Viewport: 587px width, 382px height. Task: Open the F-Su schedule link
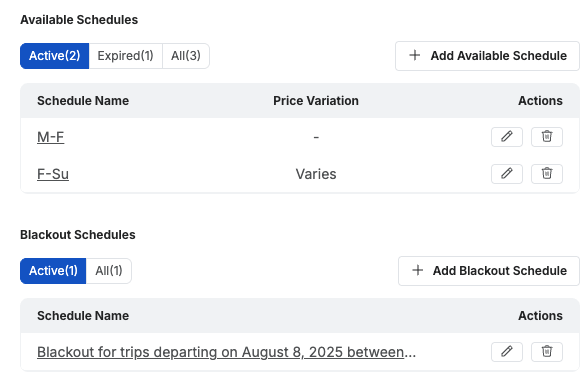coord(53,174)
